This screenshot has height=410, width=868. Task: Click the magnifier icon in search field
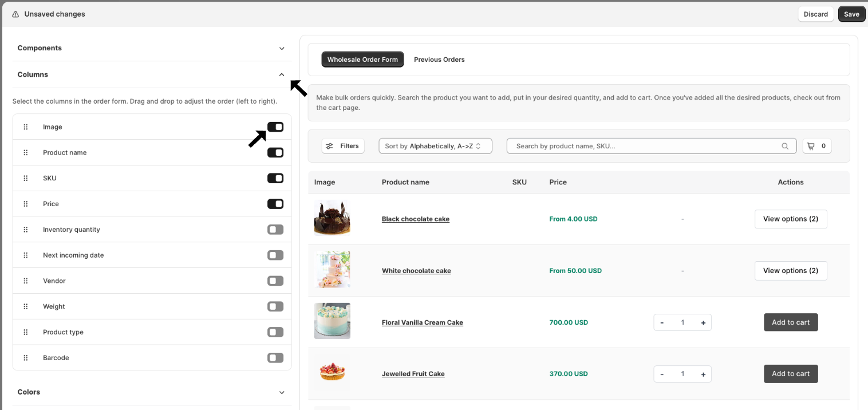point(785,146)
